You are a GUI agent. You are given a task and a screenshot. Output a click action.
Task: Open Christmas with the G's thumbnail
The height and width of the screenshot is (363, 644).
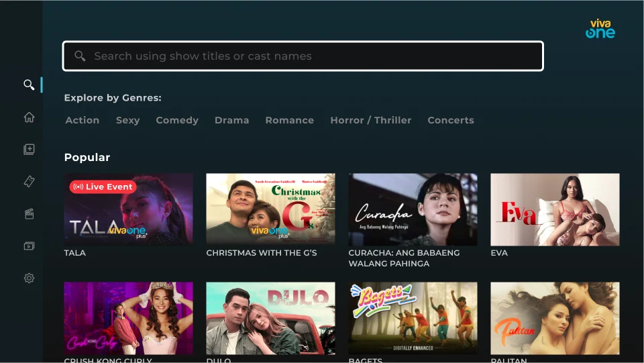pos(270,209)
